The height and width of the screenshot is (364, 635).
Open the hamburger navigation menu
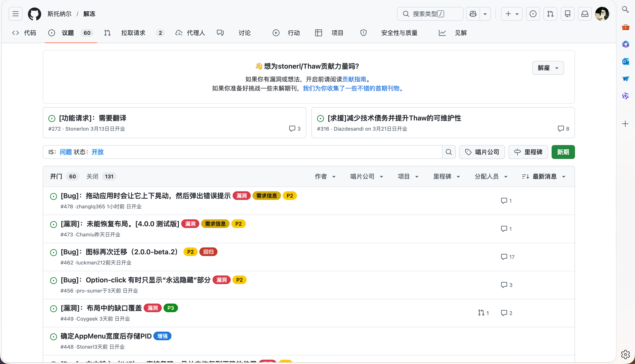16,14
